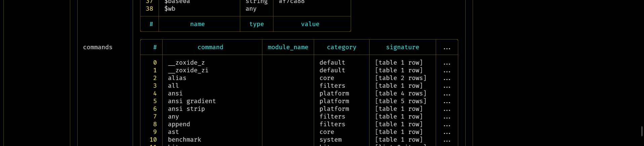Click the 'signature' column header
Screen dimensions: 644x146
[x=402, y=47]
